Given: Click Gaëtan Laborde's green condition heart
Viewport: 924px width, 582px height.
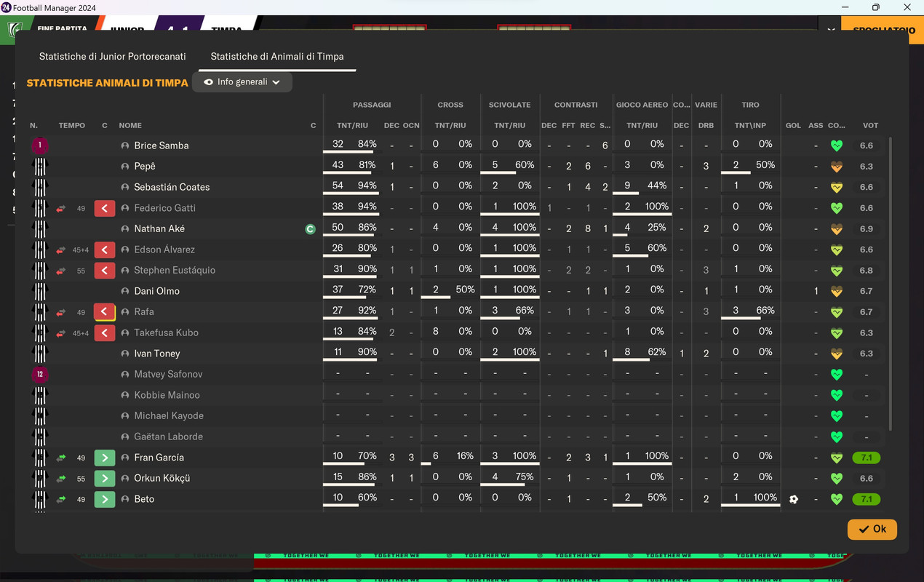Looking at the screenshot, I should (837, 436).
